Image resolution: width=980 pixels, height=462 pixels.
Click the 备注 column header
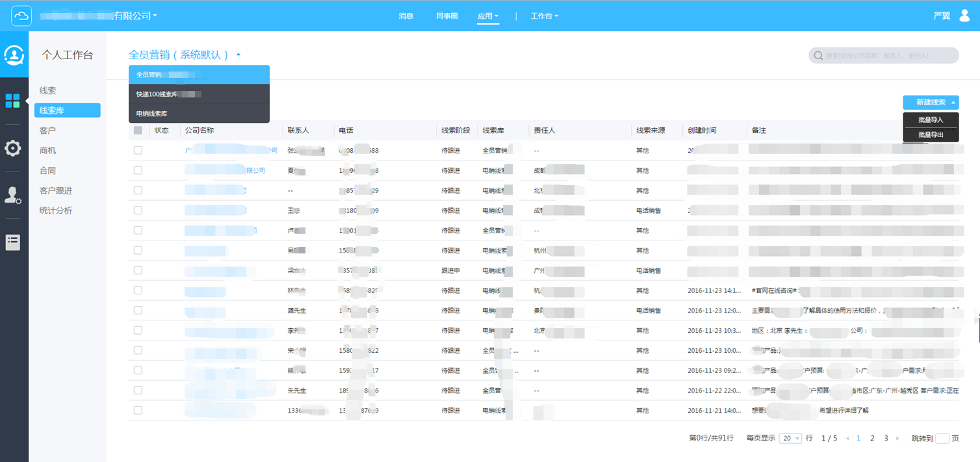(759, 131)
